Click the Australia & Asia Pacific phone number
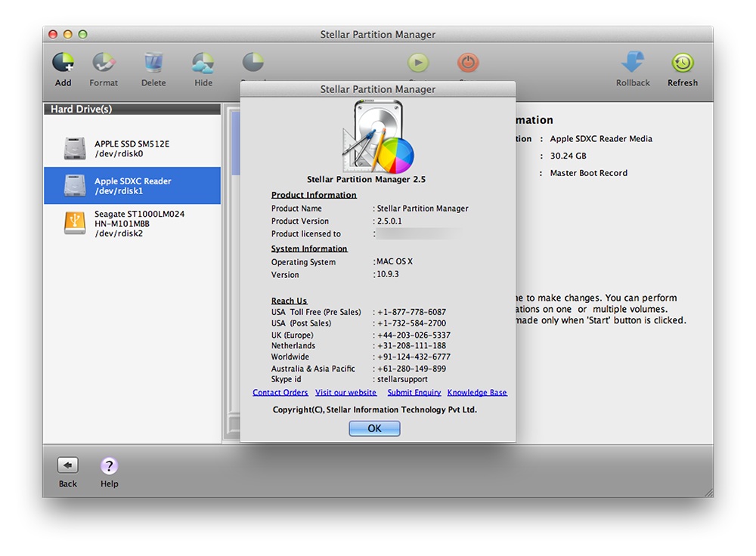This screenshot has width=756, height=556. [x=411, y=369]
